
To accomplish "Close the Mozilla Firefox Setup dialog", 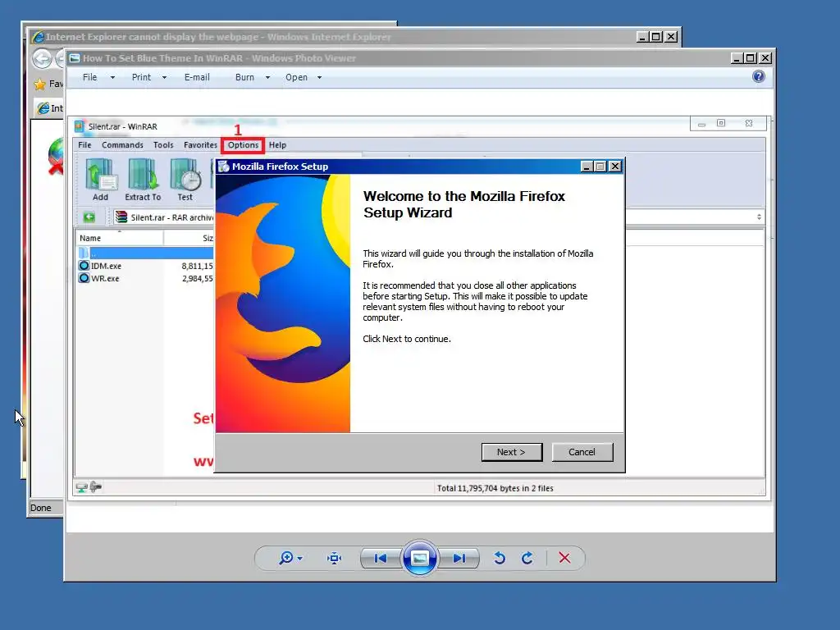I will pos(615,167).
